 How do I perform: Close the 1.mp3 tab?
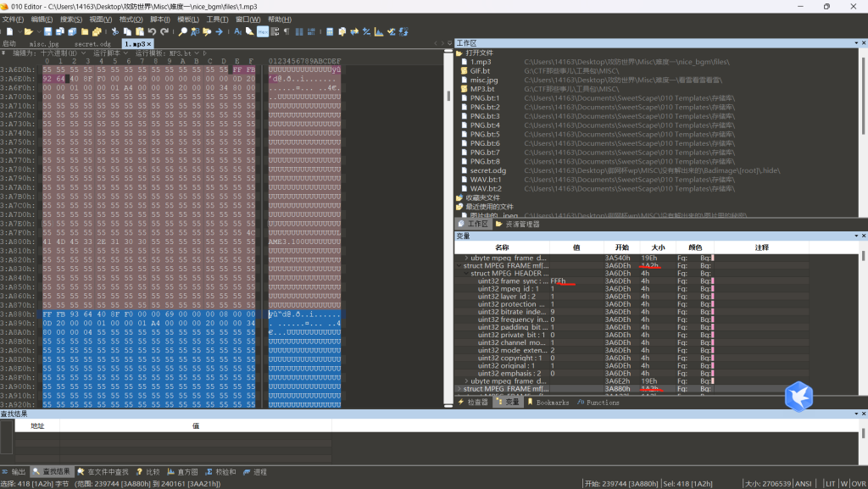coord(149,43)
